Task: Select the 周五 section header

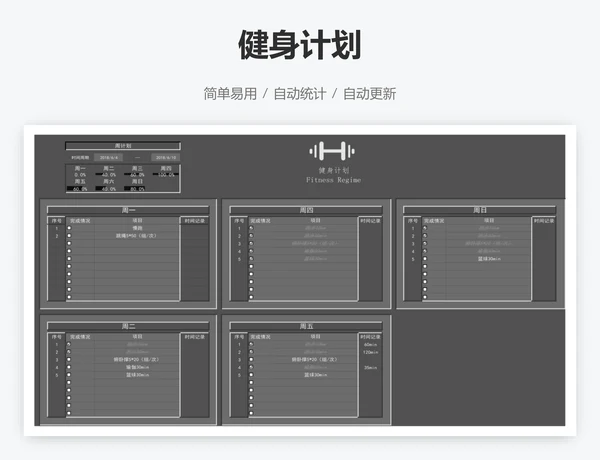Action: tap(307, 326)
